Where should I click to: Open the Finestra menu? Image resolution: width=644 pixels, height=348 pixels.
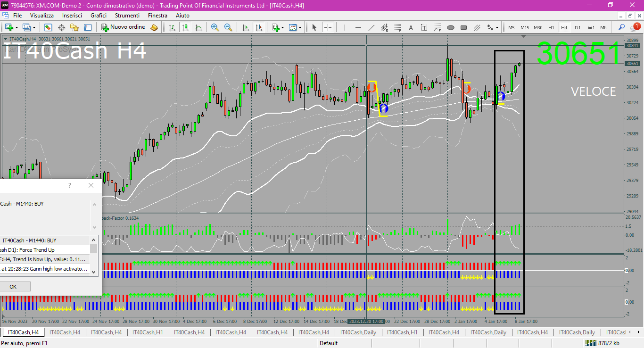(157, 15)
